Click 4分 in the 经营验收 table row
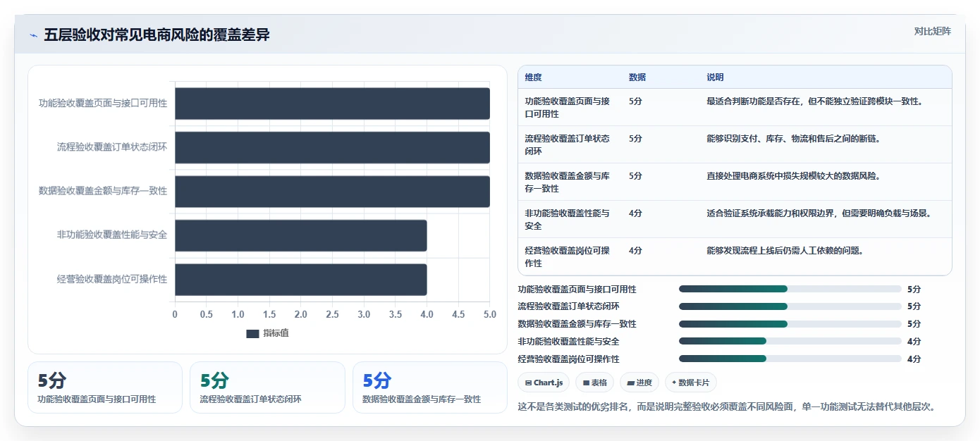Viewport: 980px width, 441px height. [x=635, y=250]
